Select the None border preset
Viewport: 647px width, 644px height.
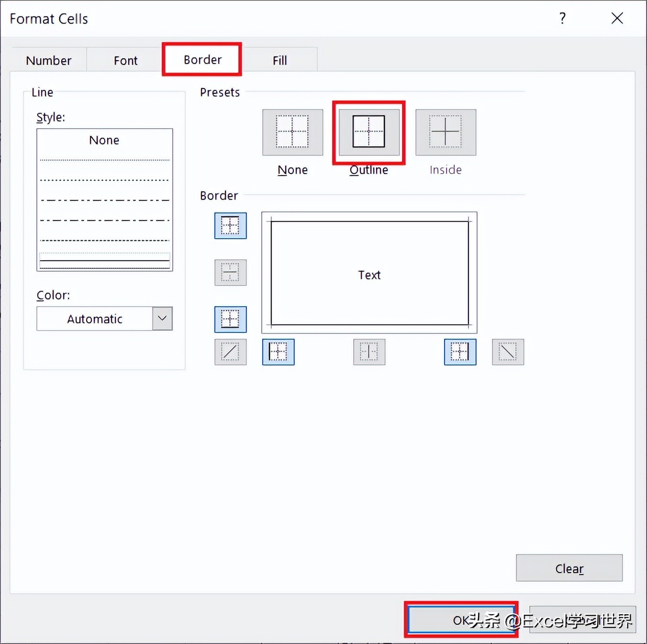(x=292, y=132)
